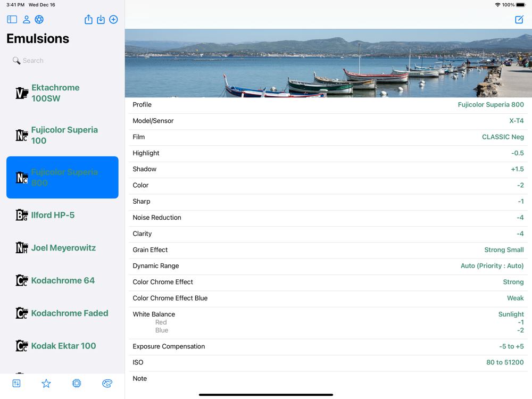Click Color Chrome Effect Blue value Weak
532x399 pixels.
(516, 298)
